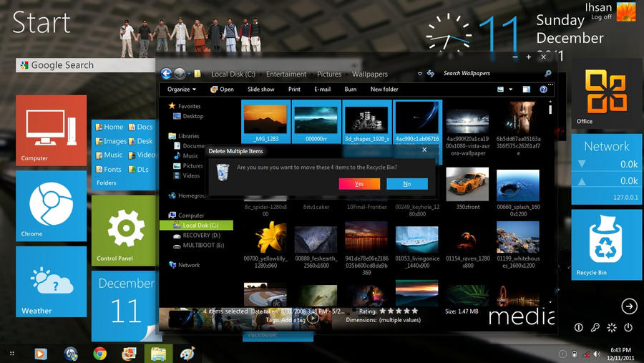Open the Docs folder shortcut
Viewport: 644px width, 363px height.
click(140, 127)
